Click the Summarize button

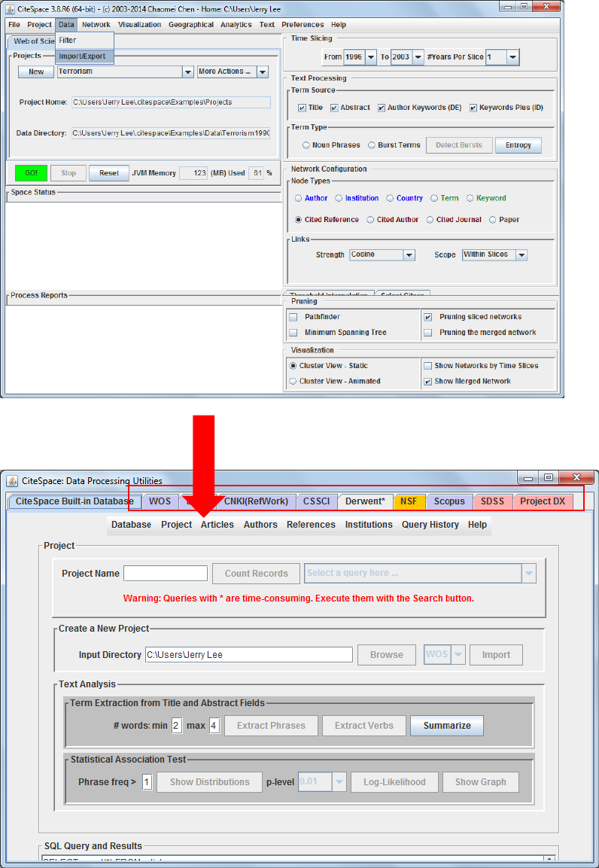[x=447, y=725]
